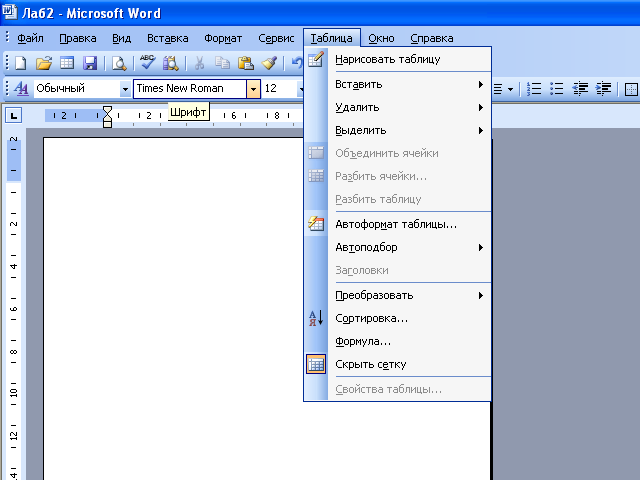This screenshot has width=640, height=480.
Task: Click the tab stop type selector
Action: [13, 116]
